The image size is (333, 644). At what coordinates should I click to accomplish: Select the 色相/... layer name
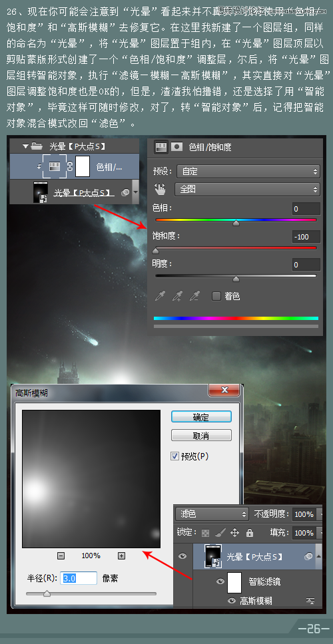109,167
